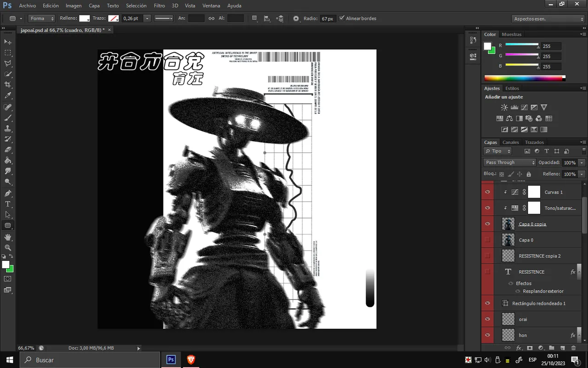This screenshot has height=368, width=588.
Task: Switch to the Canales tab
Action: click(x=510, y=142)
